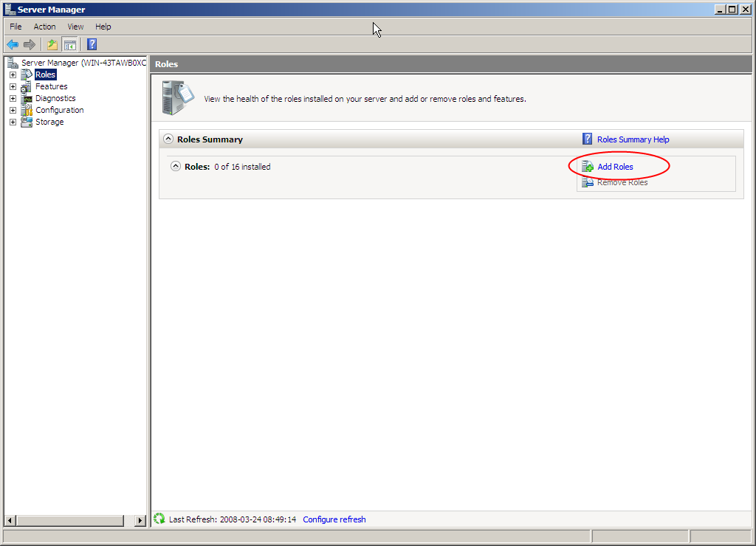This screenshot has width=756, height=546.
Task: Click the Remove Roles icon
Action: click(587, 182)
